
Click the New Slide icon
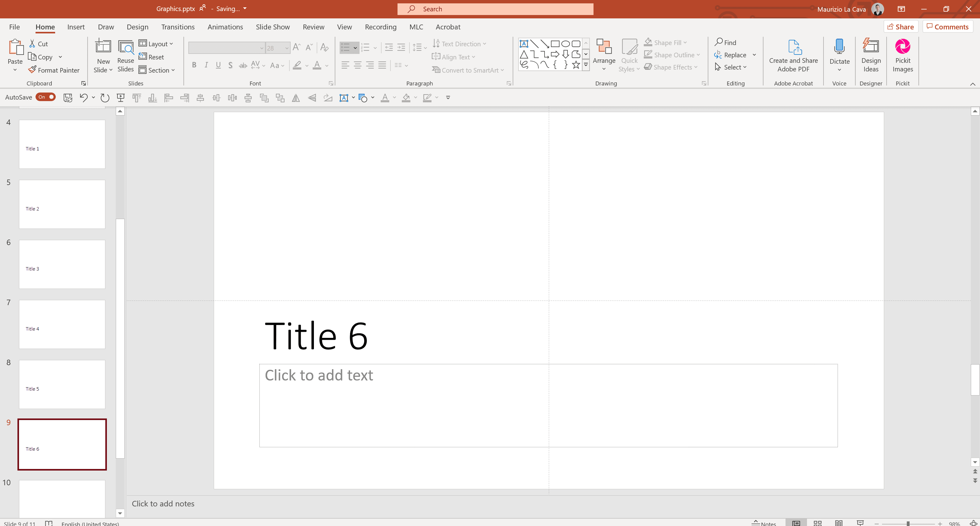coord(103,47)
